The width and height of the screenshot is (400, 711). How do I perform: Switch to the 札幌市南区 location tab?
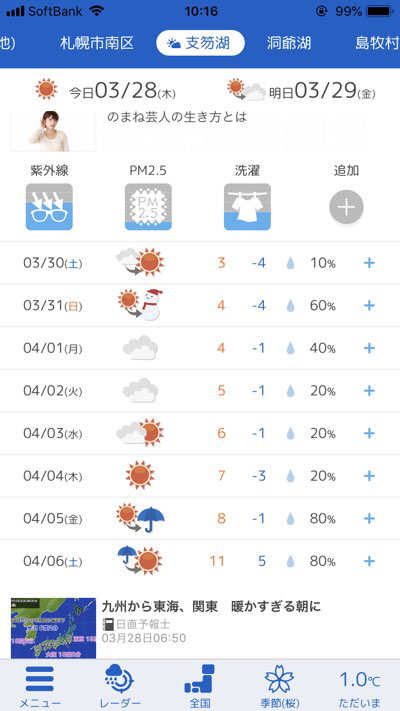pos(97,43)
